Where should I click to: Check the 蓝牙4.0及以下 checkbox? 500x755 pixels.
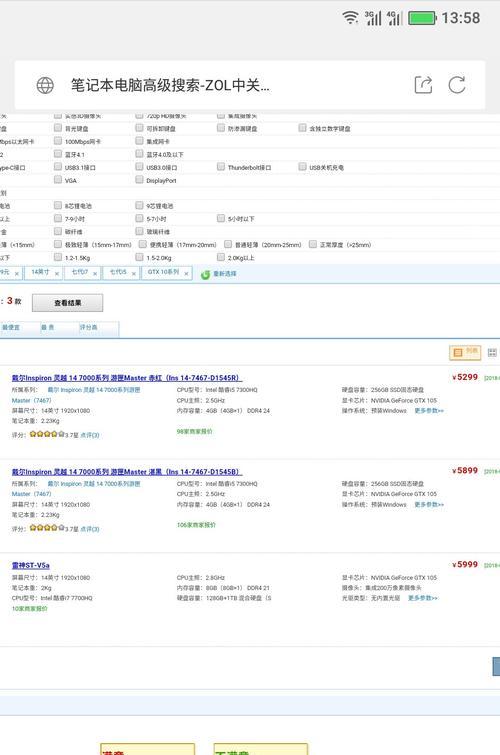point(139,154)
